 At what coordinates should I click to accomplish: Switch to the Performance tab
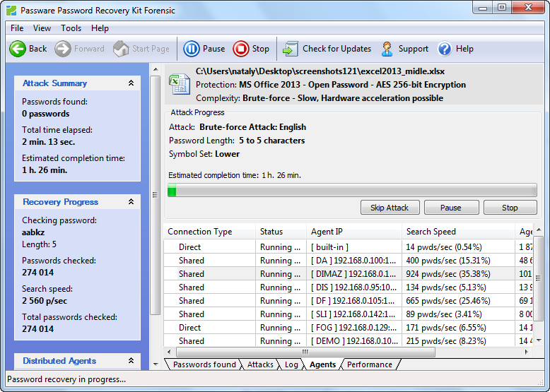point(369,364)
